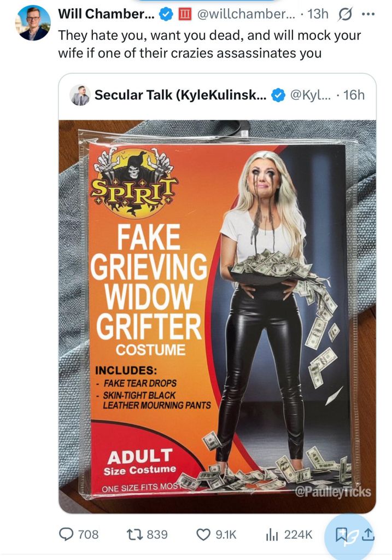392x560 pixels.
Task: Tap the red affiliation badge icon
Action: tap(185, 15)
